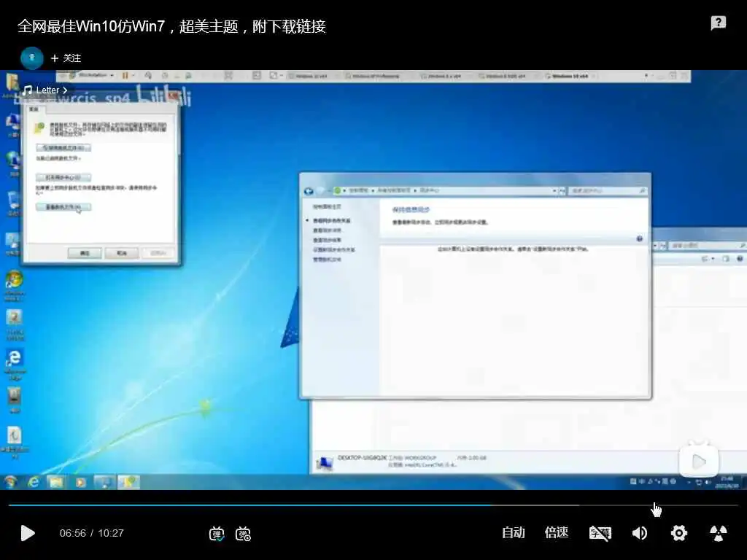This screenshot has width=747, height=560.
Task: Open player settings gear
Action: [x=679, y=533]
